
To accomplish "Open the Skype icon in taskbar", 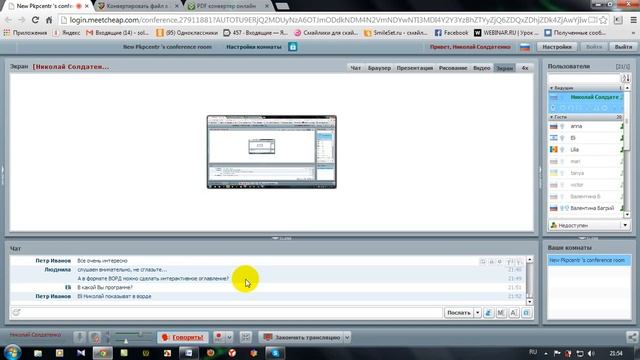I will pos(275,353).
